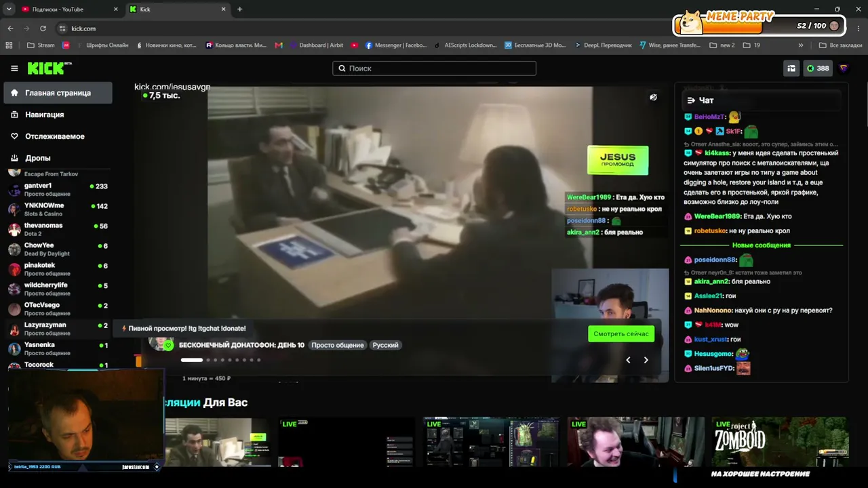Open the YNKNOWme channel
This screenshot has height=488, width=868.
(x=58, y=209)
